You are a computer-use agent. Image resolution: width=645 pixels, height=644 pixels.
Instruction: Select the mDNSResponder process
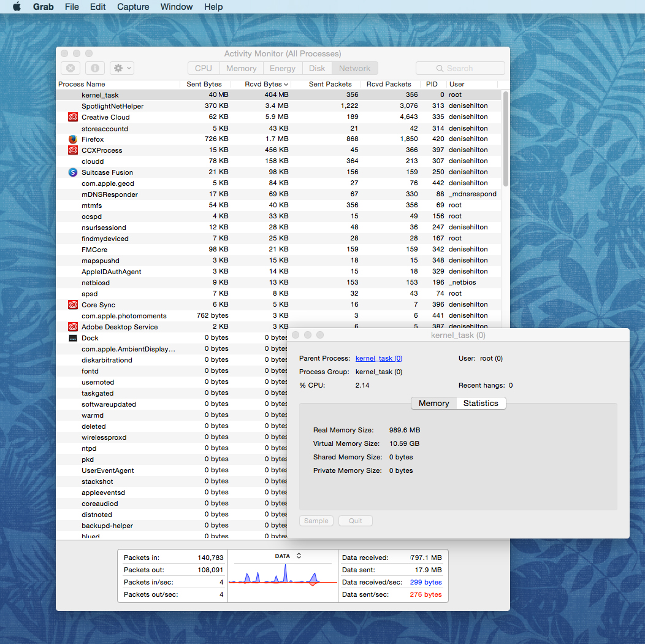point(278,194)
